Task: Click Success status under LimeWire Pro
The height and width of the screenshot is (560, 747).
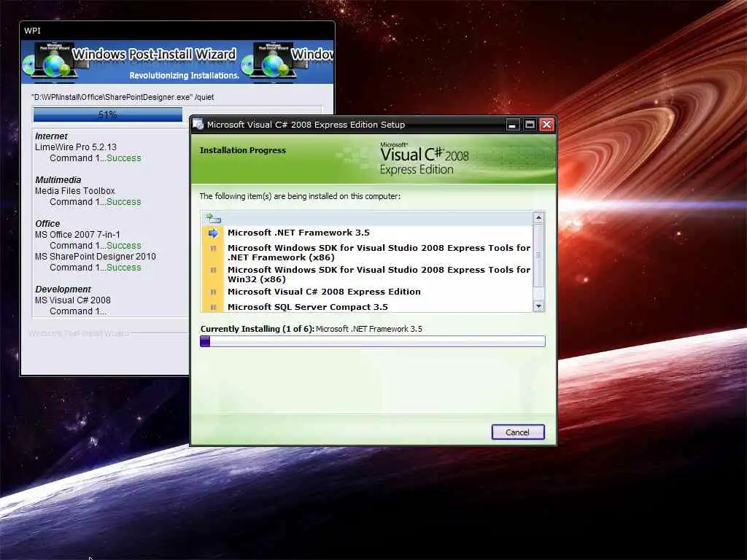Action: pyautogui.click(x=124, y=158)
